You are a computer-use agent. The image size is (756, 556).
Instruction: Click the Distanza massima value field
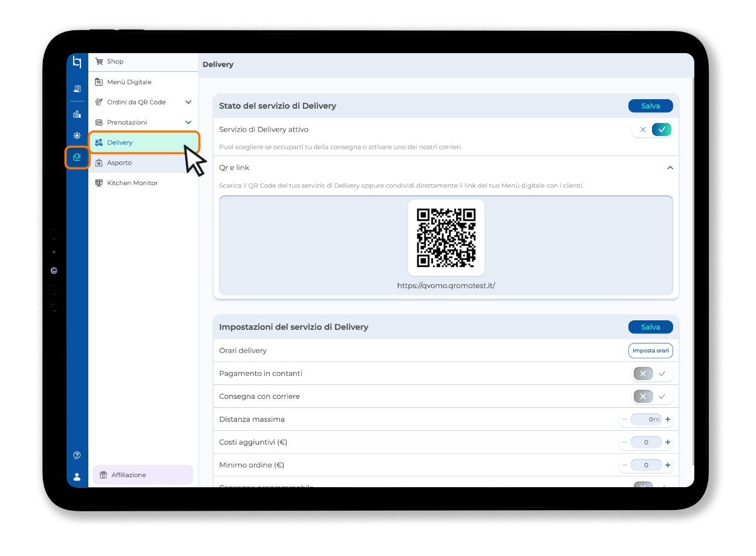pyautogui.click(x=646, y=419)
